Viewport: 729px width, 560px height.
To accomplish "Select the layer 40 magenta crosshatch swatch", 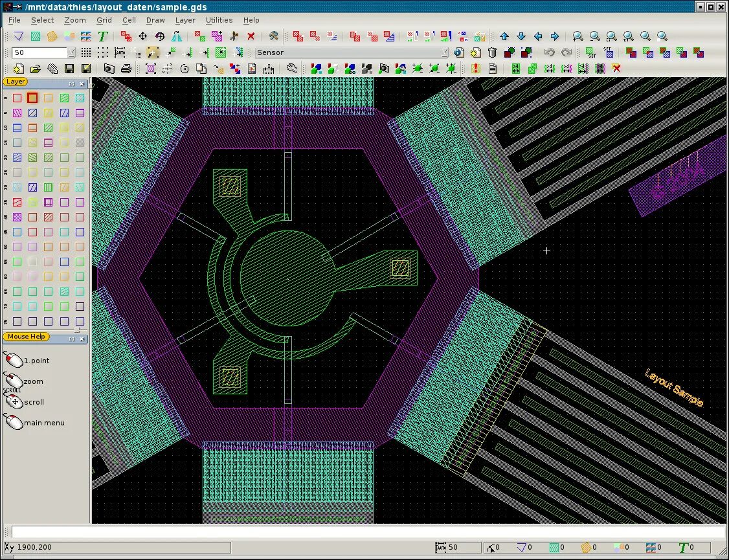I will point(17,217).
